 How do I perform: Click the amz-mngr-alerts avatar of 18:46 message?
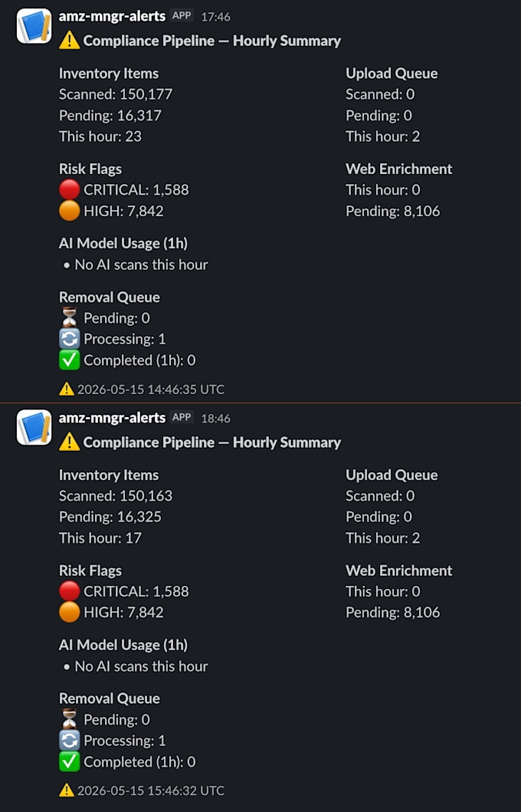[34, 427]
